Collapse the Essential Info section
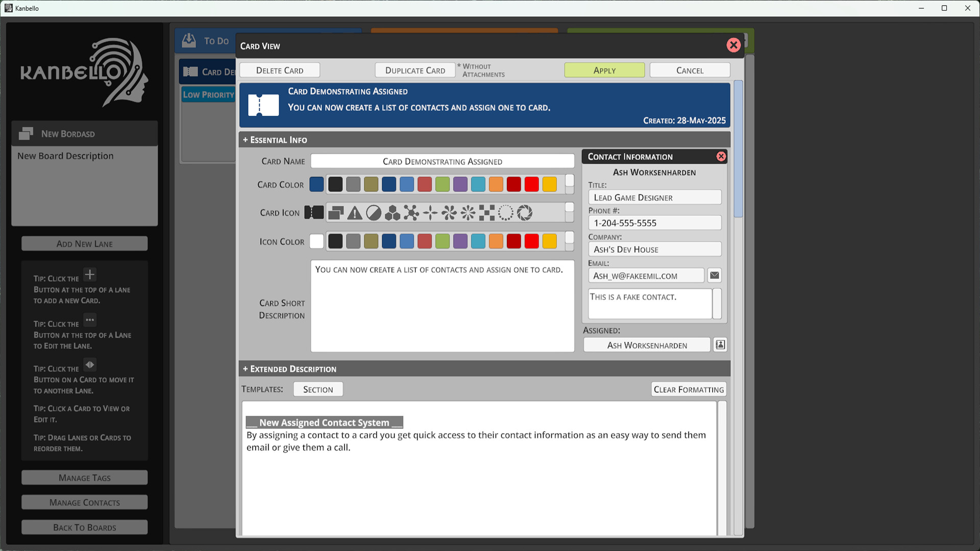The height and width of the screenshot is (551, 980). [275, 139]
